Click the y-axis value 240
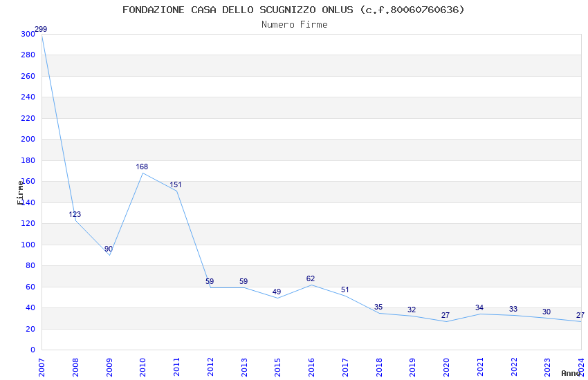This screenshot has height=380, width=588. 28,97
